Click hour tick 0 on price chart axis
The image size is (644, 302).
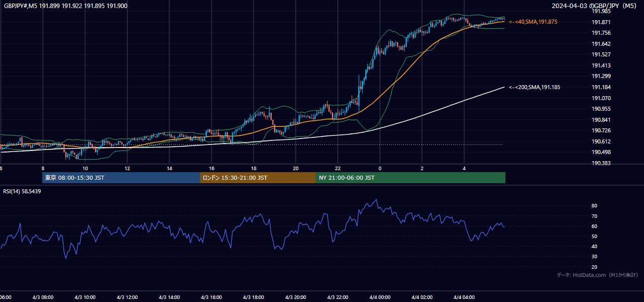coord(380,168)
